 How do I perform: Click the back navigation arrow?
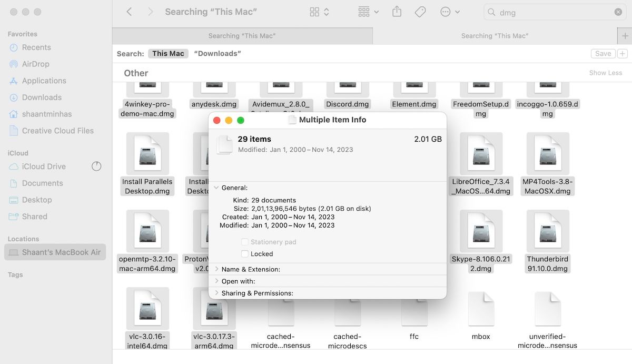coord(129,11)
